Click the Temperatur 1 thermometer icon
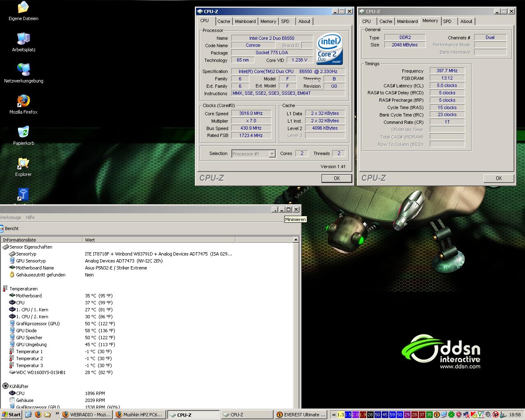Screen dimensions: 525x420 click(12, 352)
